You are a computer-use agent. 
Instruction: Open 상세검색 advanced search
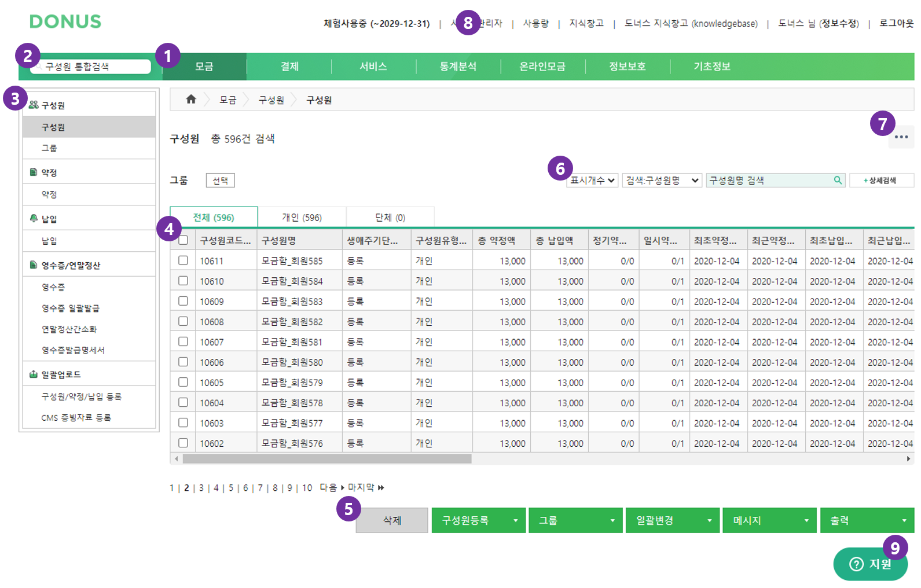pyautogui.click(x=882, y=181)
